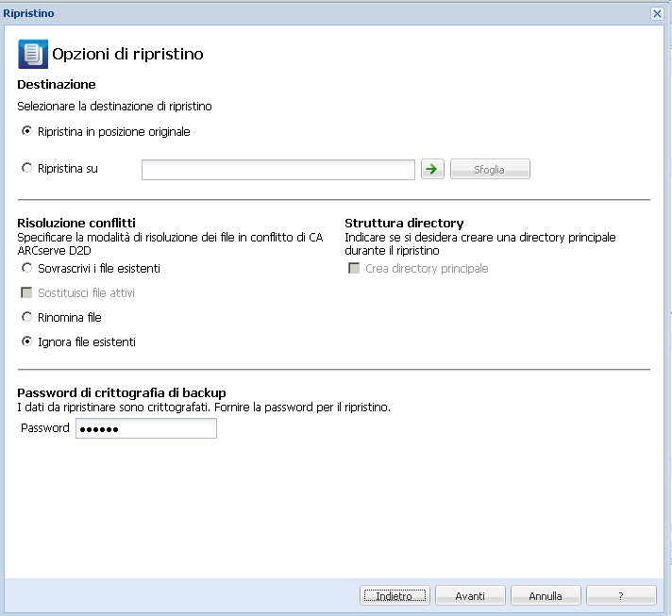Choose the Ripristina su radio option
Viewport: 672px width, 616px height.
pos(27,168)
